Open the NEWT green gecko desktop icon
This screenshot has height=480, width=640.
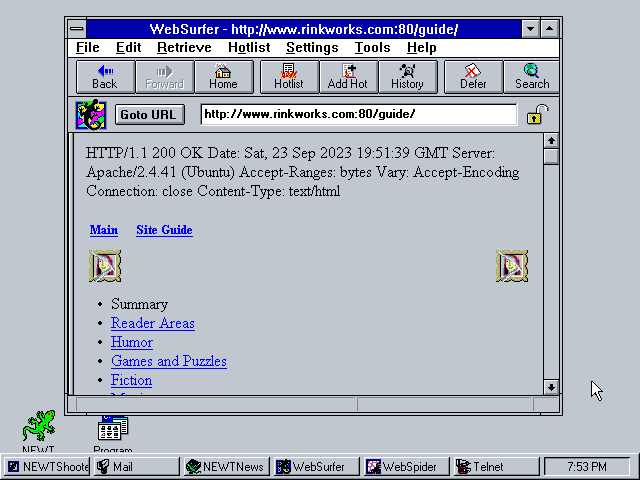[x=39, y=426]
